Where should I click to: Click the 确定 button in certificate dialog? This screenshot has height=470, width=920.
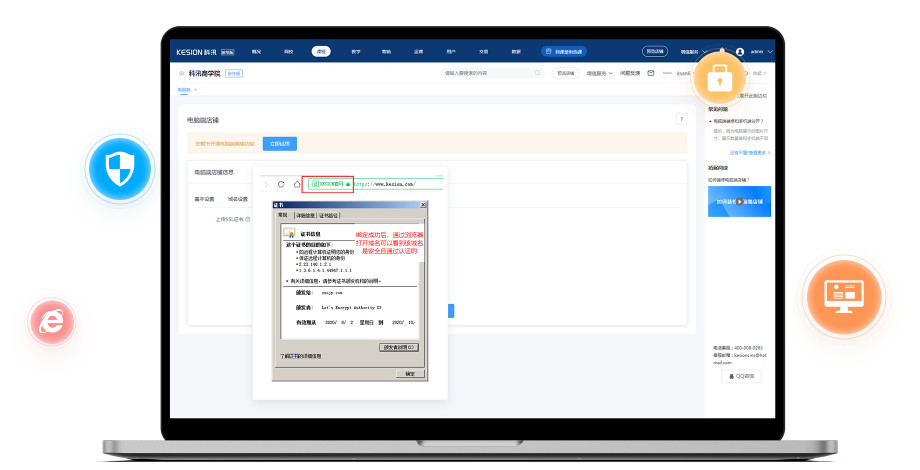tap(410, 374)
